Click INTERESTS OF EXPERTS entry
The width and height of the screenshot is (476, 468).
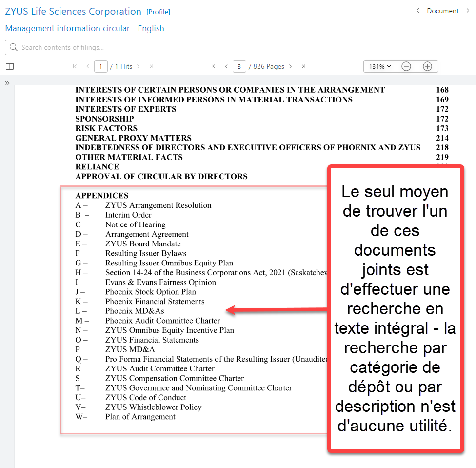coord(126,109)
